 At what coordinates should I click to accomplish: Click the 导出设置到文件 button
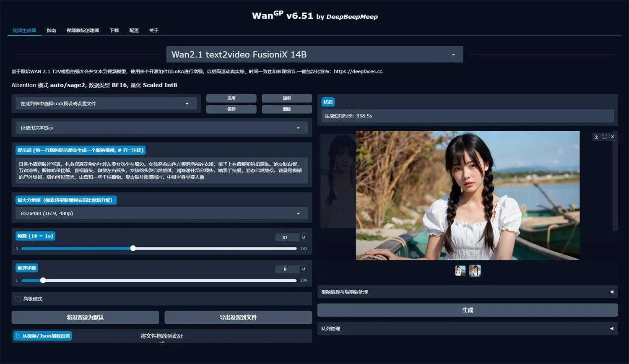[x=238, y=317]
